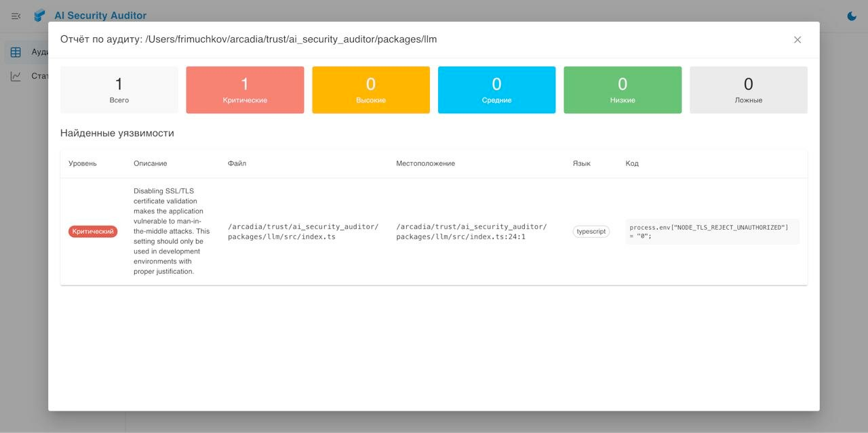The image size is (868, 433).
Task: Open the Аудит section via table icon
Action: coord(15,51)
